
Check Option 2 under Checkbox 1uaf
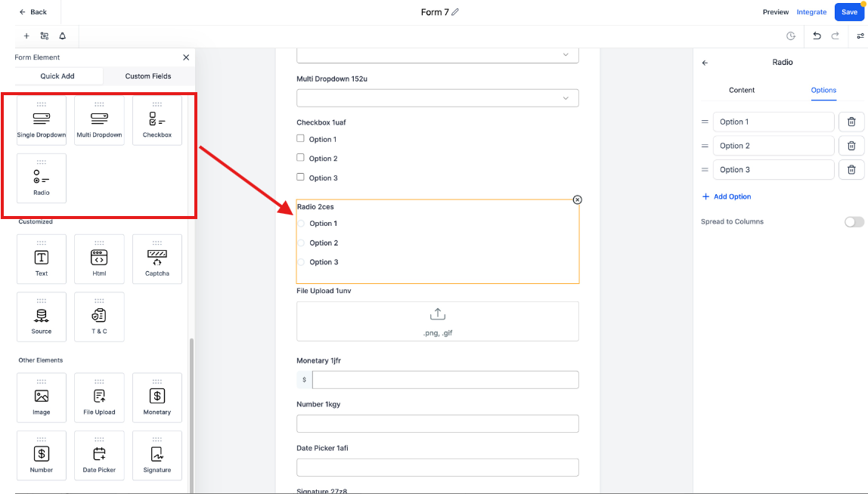pyautogui.click(x=301, y=158)
